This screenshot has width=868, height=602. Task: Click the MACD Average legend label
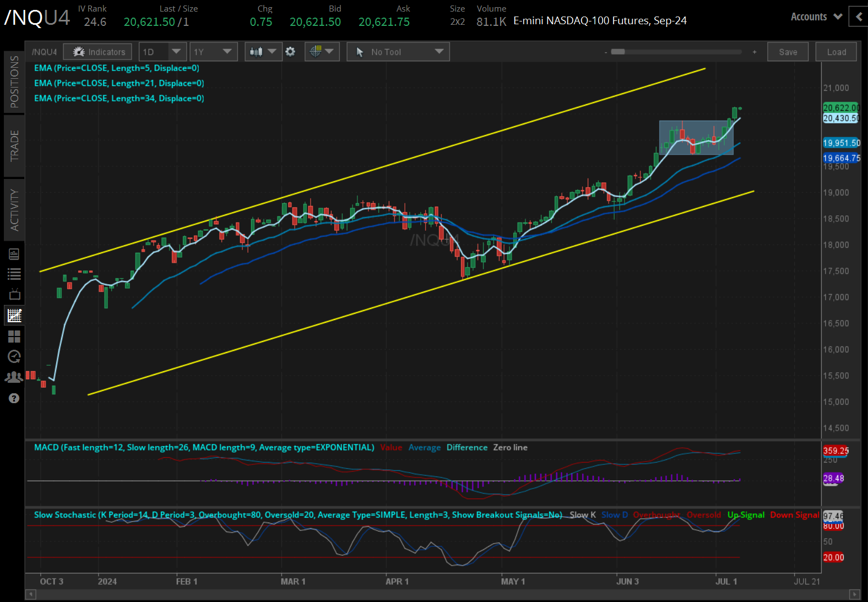click(x=425, y=447)
